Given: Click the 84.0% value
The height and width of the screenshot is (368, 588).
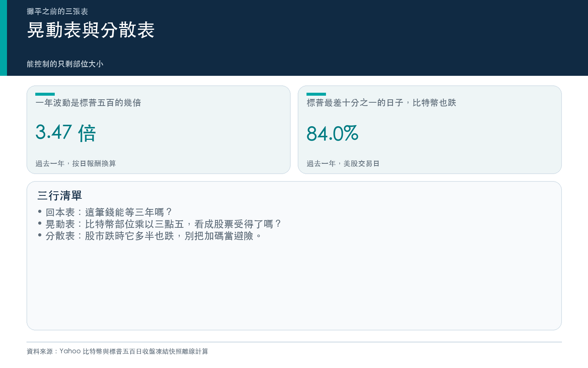Looking at the screenshot, I should coord(333,133).
